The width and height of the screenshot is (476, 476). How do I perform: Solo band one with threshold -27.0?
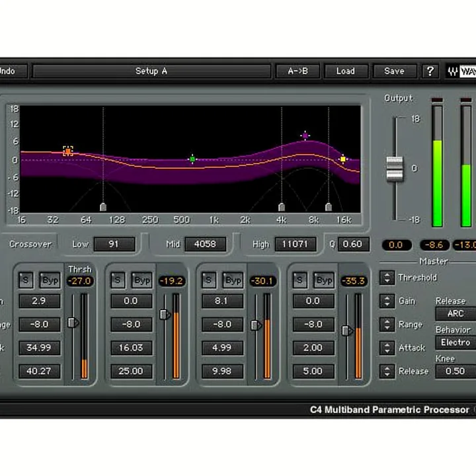(x=26, y=280)
